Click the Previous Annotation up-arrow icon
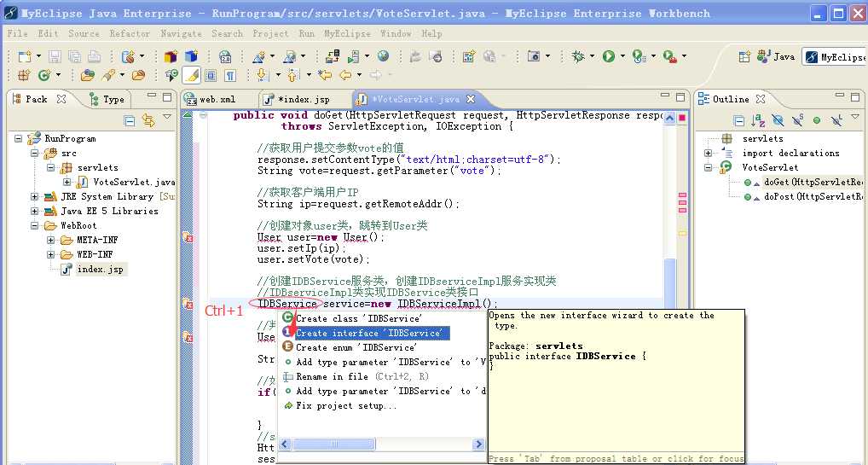Viewport: 868px width, 465px height. (x=292, y=75)
